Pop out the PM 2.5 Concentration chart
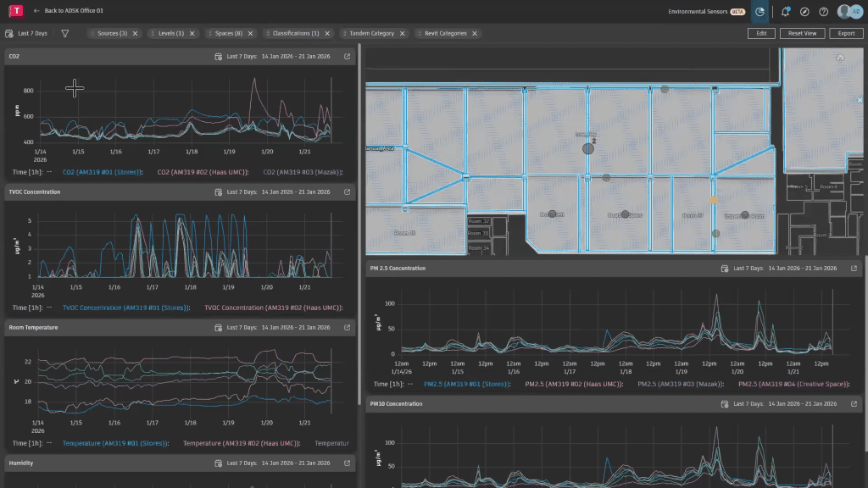This screenshot has height=488, width=868. 855,269
